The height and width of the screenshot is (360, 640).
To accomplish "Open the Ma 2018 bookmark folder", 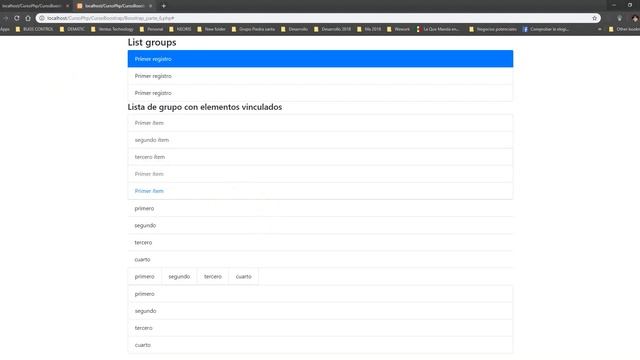I will pyautogui.click(x=369, y=29).
